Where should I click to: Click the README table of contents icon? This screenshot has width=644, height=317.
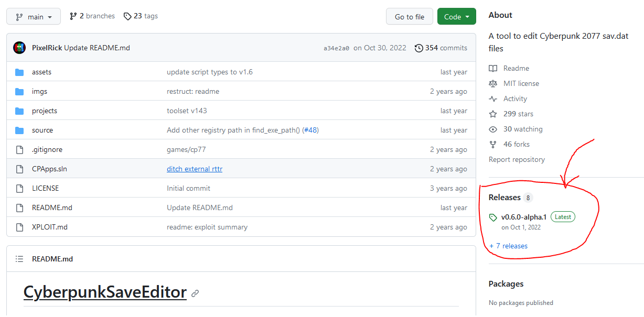pyautogui.click(x=19, y=259)
